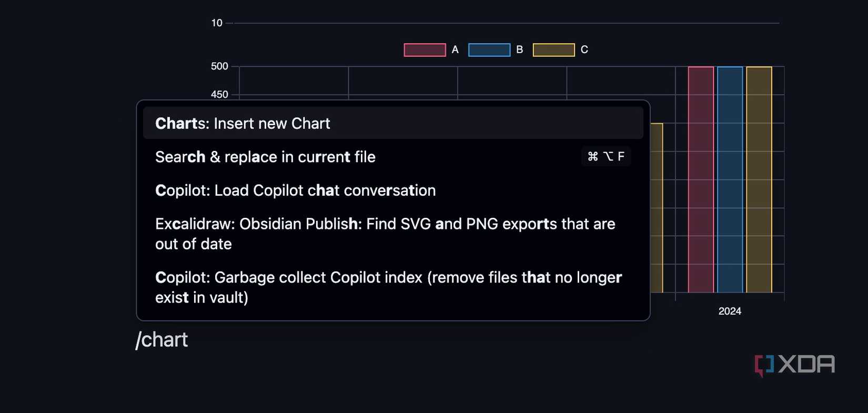Viewport: 868px width, 413px height.
Task: Click the yellow swatch before label C
Action: pyautogui.click(x=554, y=48)
